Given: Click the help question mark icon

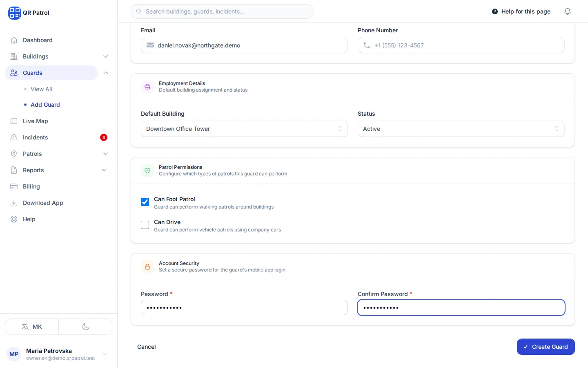Looking at the screenshot, I should 495,11.
